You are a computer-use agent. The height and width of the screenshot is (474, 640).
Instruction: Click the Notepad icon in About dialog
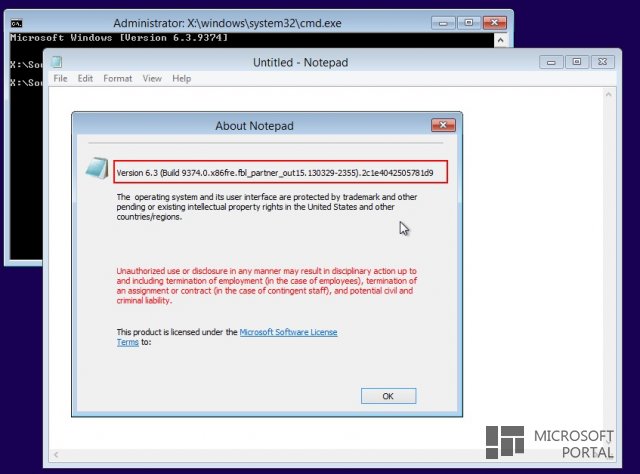pyautogui.click(x=97, y=168)
